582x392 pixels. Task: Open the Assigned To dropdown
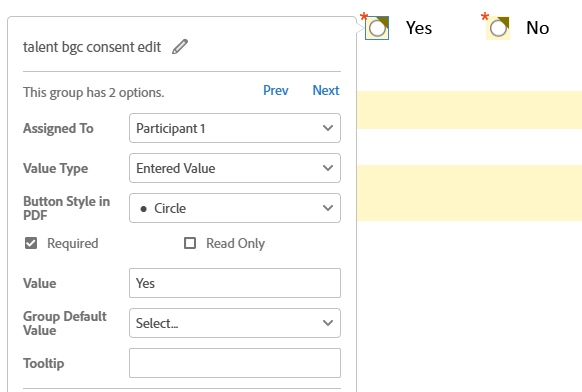235,128
